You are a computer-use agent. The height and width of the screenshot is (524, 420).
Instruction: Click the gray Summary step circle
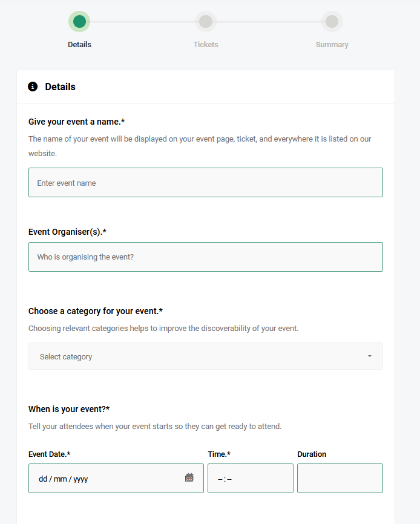point(332,21)
